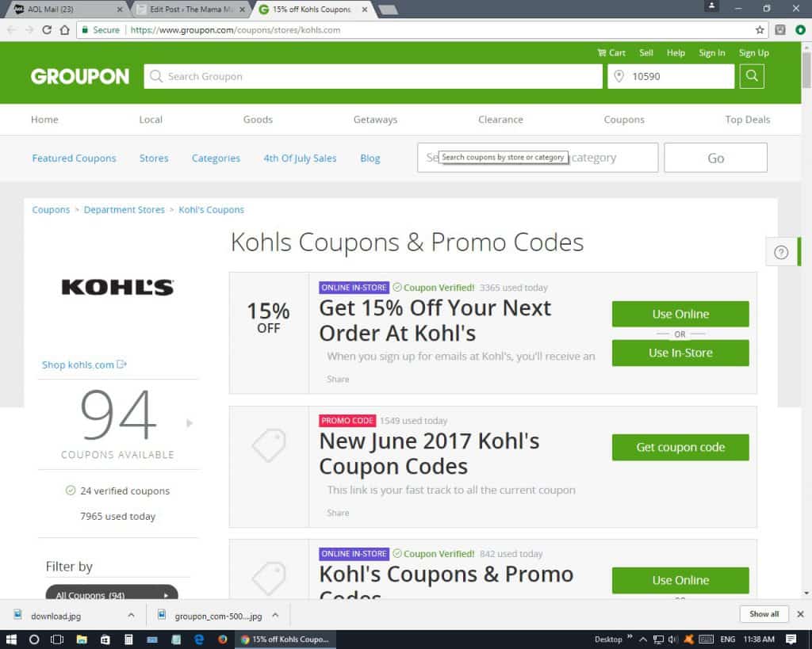
Task: Click the question mark help widget
Action: click(x=781, y=252)
